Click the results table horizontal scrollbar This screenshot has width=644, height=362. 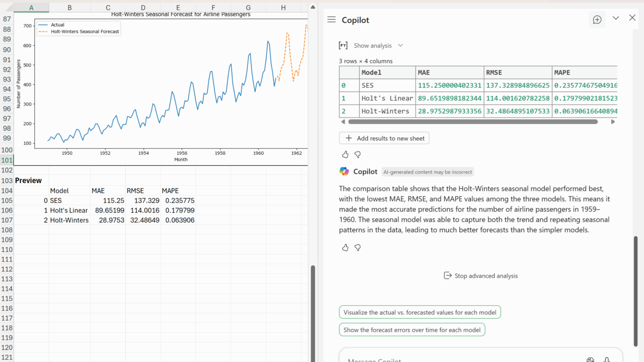pos(472,122)
